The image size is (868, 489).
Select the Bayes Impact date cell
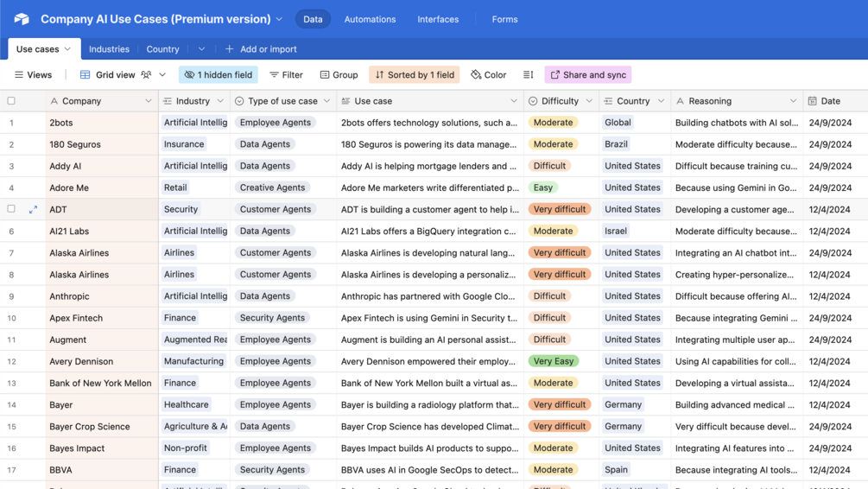pos(835,448)
